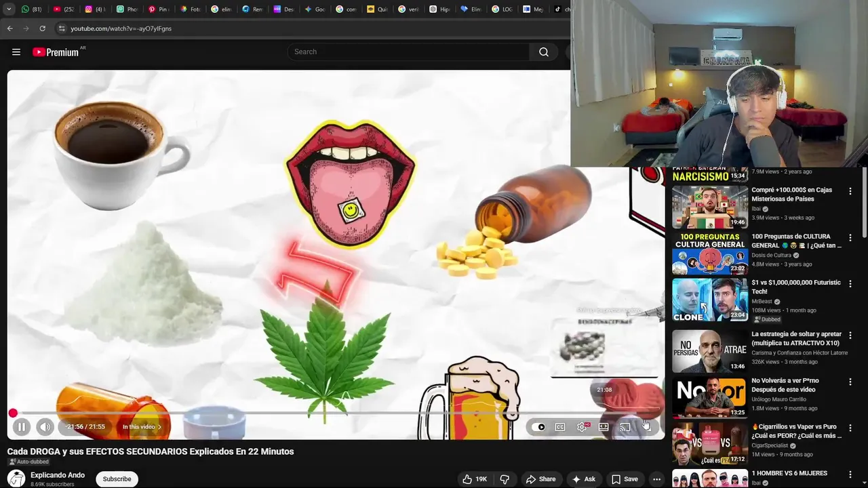
Task: Open the video title text
Action: [151, 451]
